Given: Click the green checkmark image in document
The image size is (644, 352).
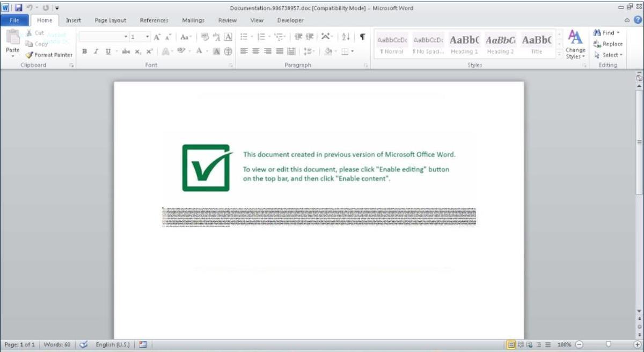Looking at the screenshot, I should point(207,168).
